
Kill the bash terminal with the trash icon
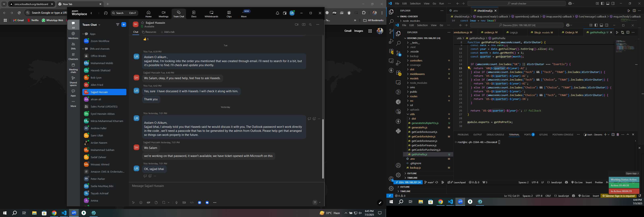pos(618,135)
